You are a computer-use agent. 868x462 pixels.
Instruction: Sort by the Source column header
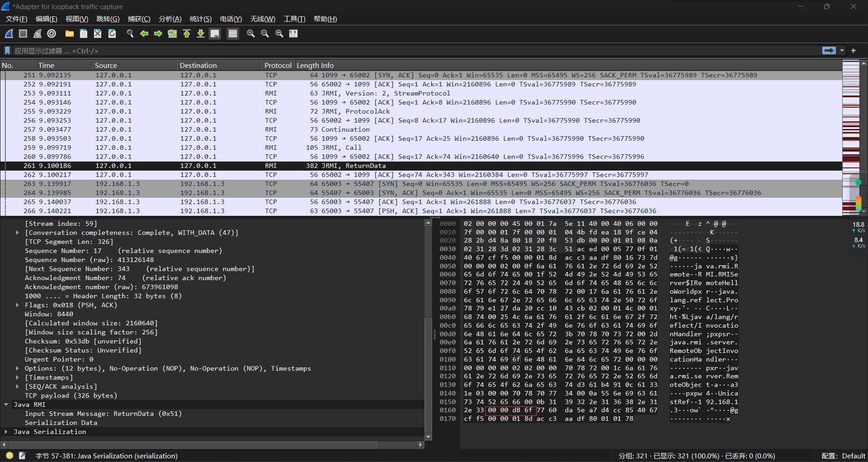135,65
